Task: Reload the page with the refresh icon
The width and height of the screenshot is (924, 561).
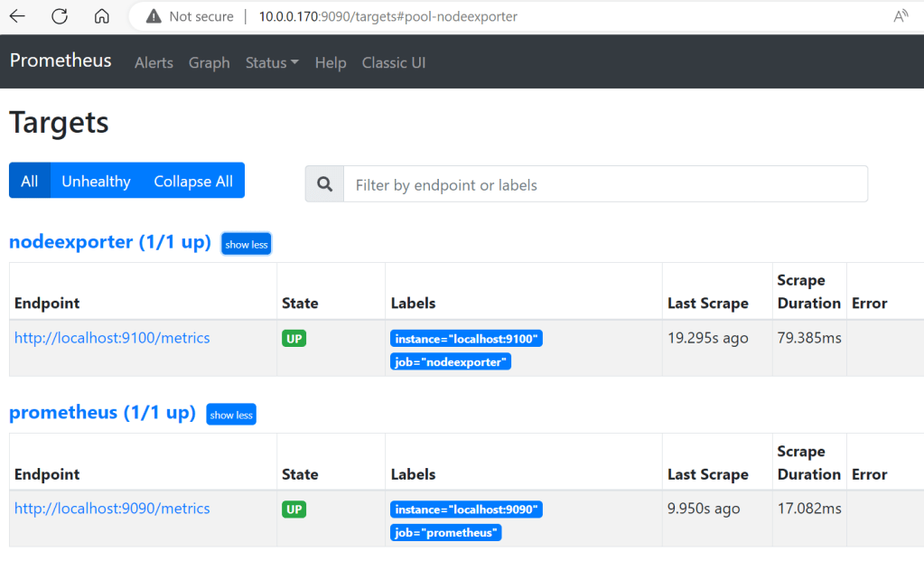Action: (x=60, y=16)
